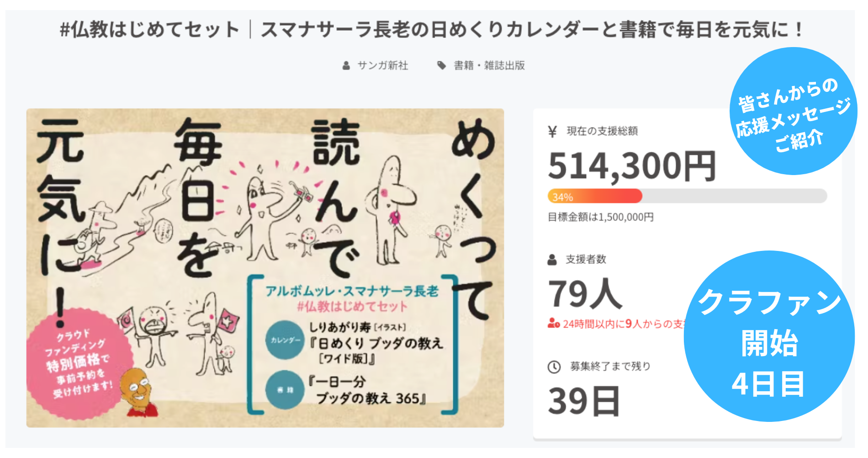868x458 pixels.
Task: Click the teal カレンダー circle badge
Action: coord(285,340)
